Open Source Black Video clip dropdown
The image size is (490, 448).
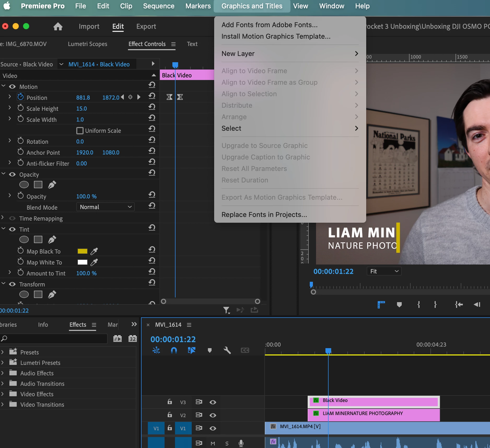(61, 64)
